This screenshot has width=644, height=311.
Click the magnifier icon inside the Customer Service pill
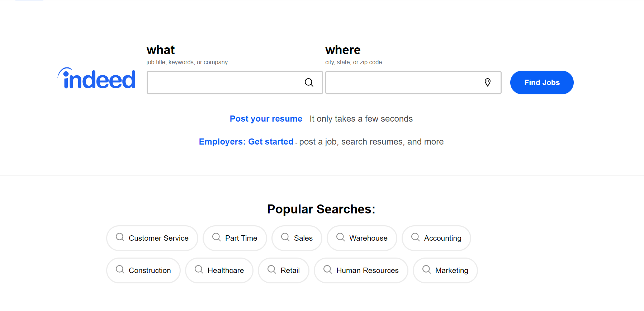120,237
